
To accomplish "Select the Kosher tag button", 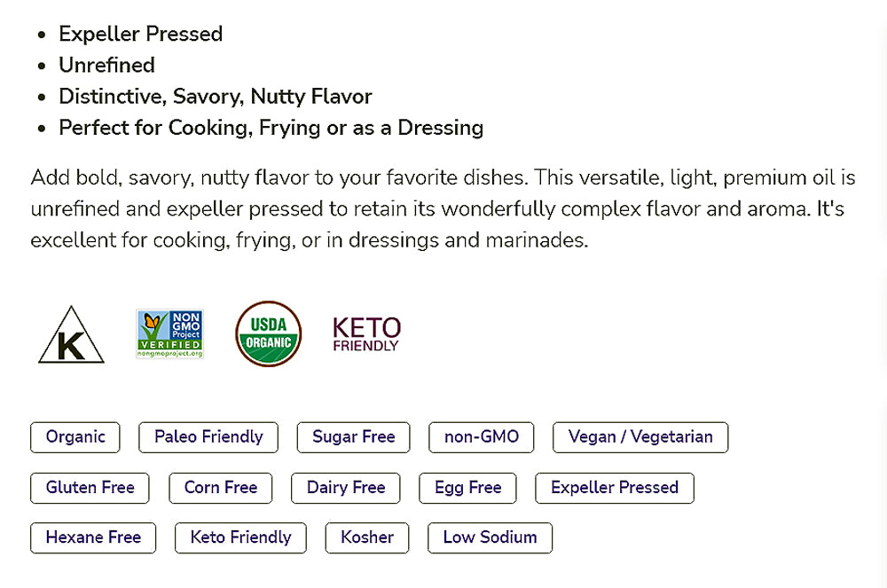I will [x=367, y=537].
